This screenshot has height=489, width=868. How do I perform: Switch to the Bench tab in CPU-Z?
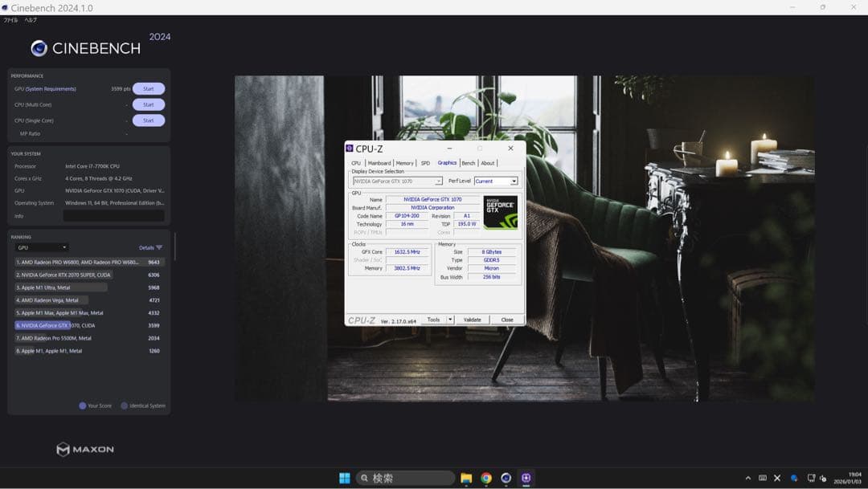coord(469,162)
